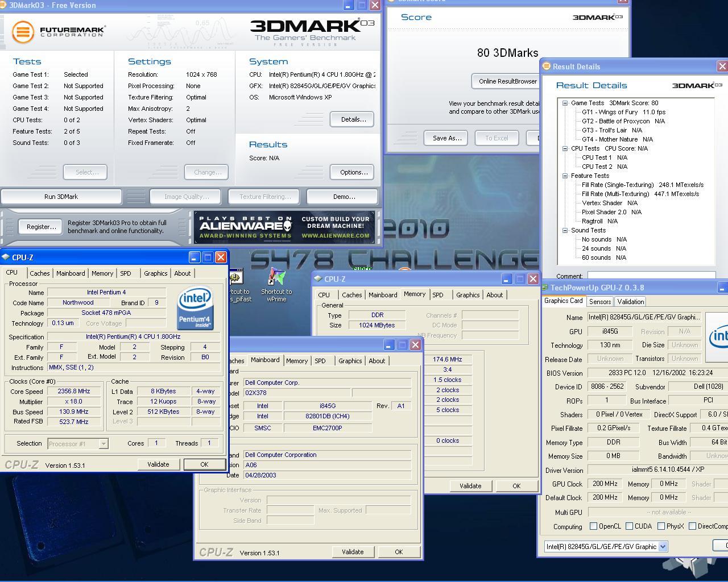Image resolution: width=728 pixels, height=582 pixels.
Task: Enable the OpenCL checkbox in GPU-Z
Action: coord(594,526)
